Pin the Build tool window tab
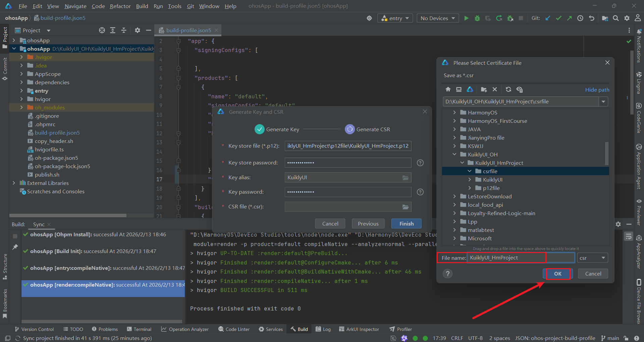Screen dimensions: 644x342 (x=15, y=247)
